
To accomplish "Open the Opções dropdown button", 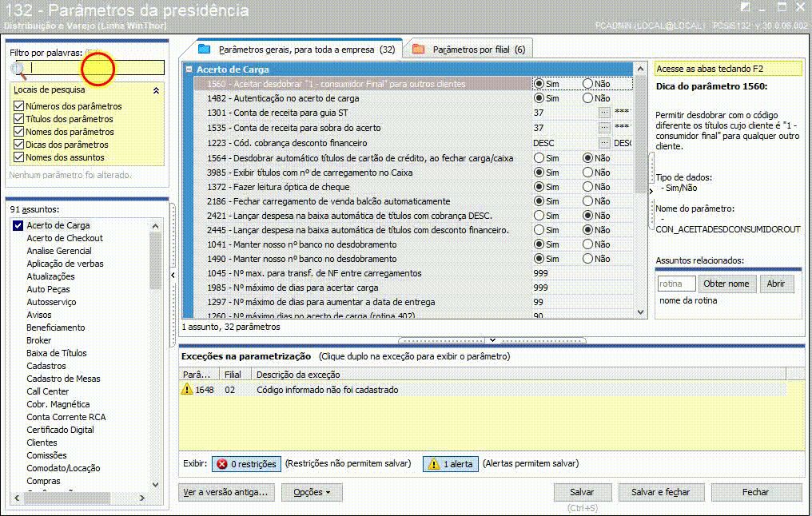I will [312, 492].
